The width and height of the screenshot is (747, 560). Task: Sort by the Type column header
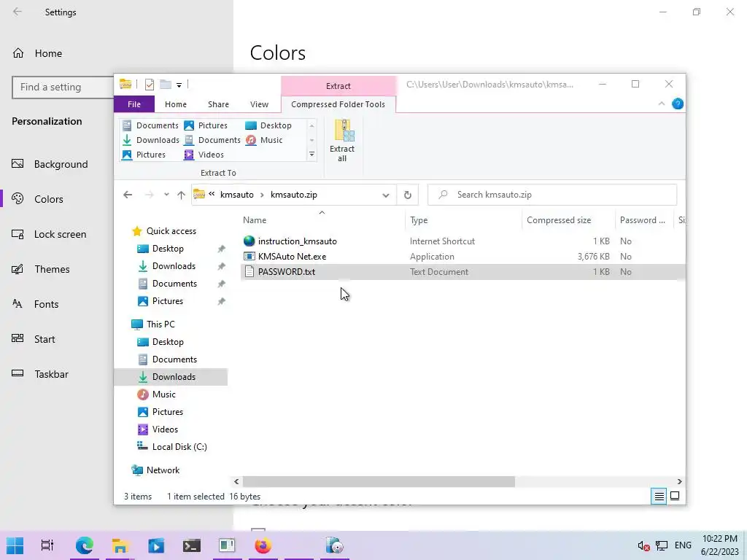[x=463, y=220]
